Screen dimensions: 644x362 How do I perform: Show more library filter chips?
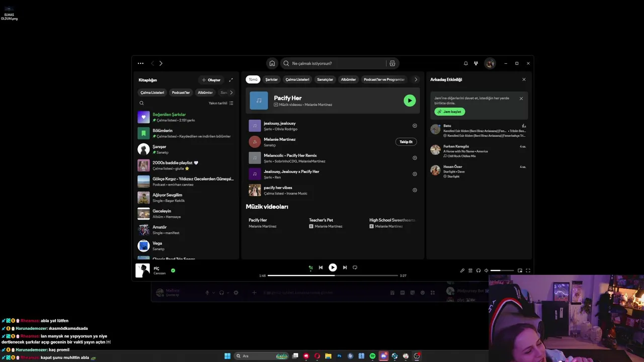pyautogui.click(x=231, y=93)
